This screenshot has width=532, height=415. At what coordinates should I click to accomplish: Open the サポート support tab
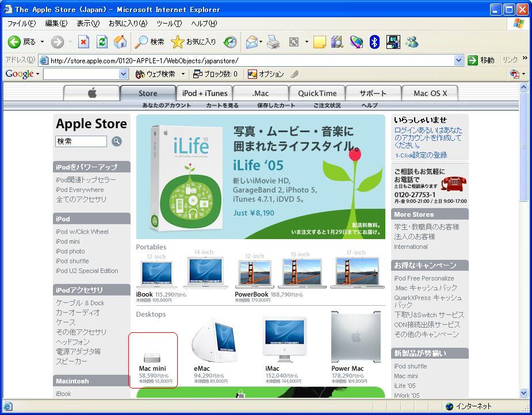(373, 93)
